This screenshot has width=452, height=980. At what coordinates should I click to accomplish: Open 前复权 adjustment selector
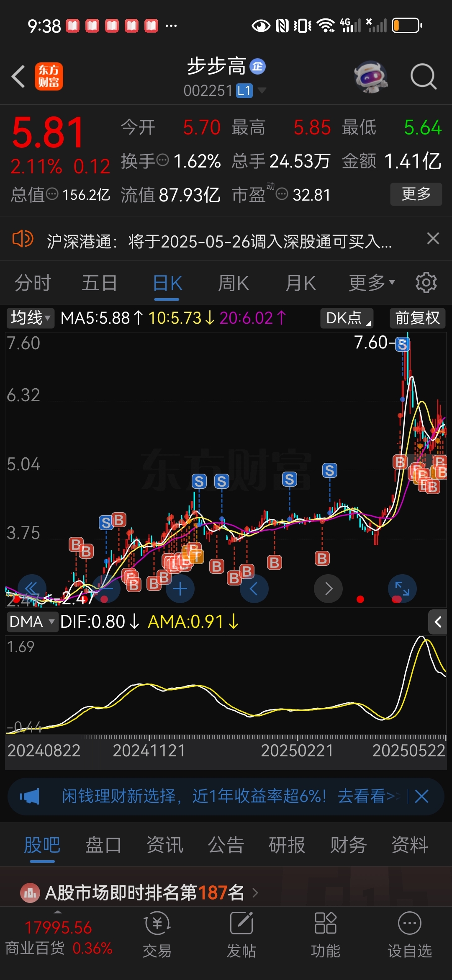417,318
